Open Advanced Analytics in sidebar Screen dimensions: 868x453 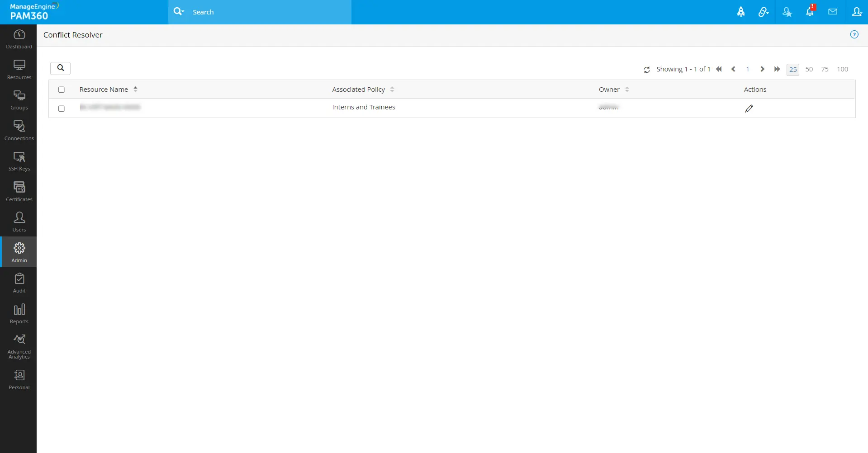pyautogui.click(x=19, y=347)
